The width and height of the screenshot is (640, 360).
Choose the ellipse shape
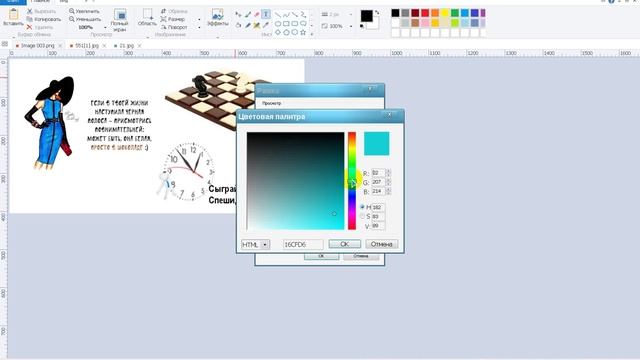coord(278,24)
